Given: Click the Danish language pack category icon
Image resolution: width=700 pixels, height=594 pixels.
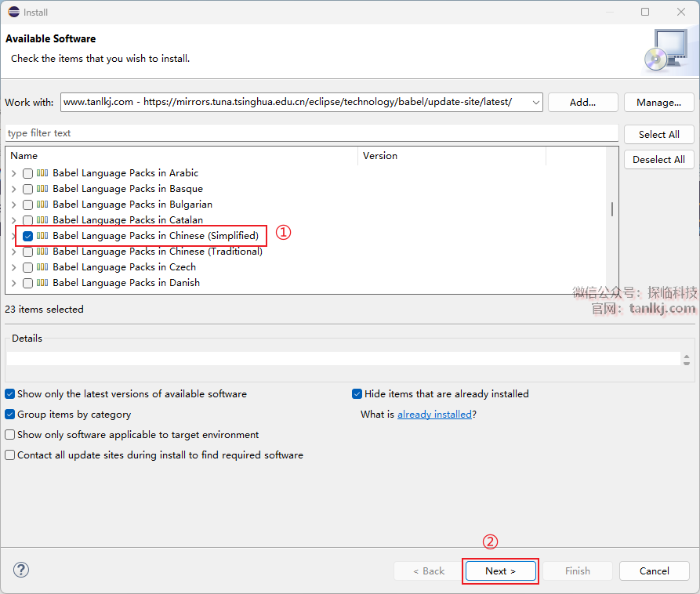Looking at the screenshot, I should click(x=42, y=283).
